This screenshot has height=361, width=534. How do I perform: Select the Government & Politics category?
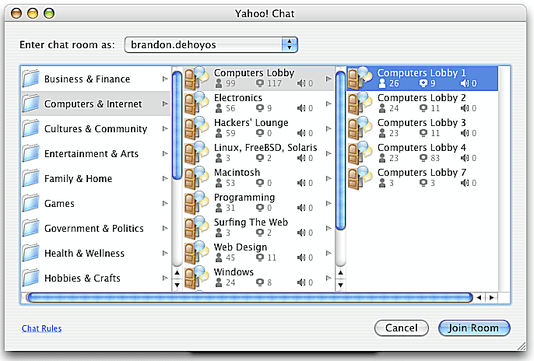96,228
